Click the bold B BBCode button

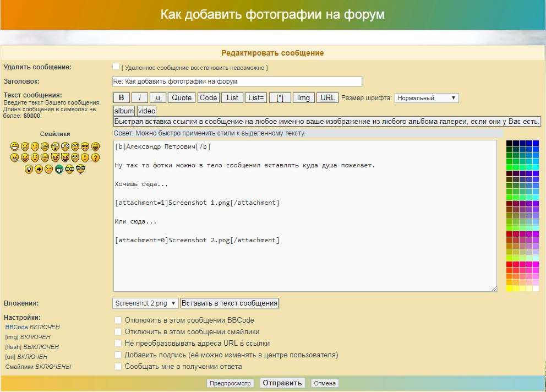121,98
